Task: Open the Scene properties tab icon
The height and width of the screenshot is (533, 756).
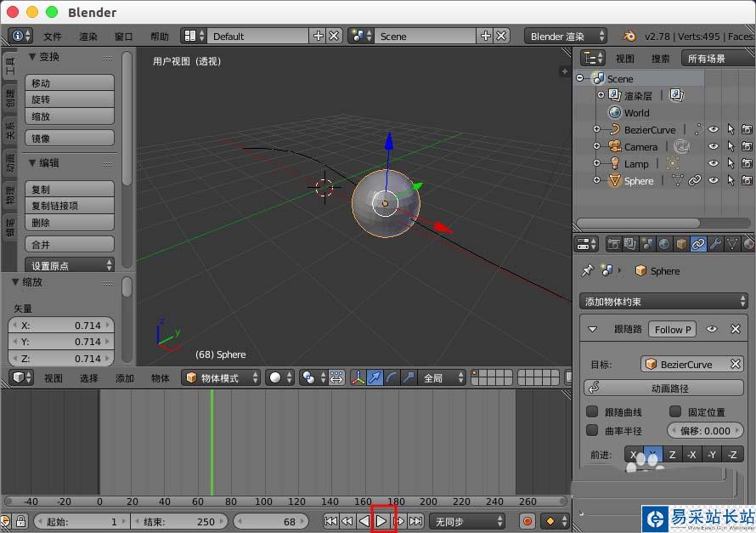Action: (x=646, y=244)
